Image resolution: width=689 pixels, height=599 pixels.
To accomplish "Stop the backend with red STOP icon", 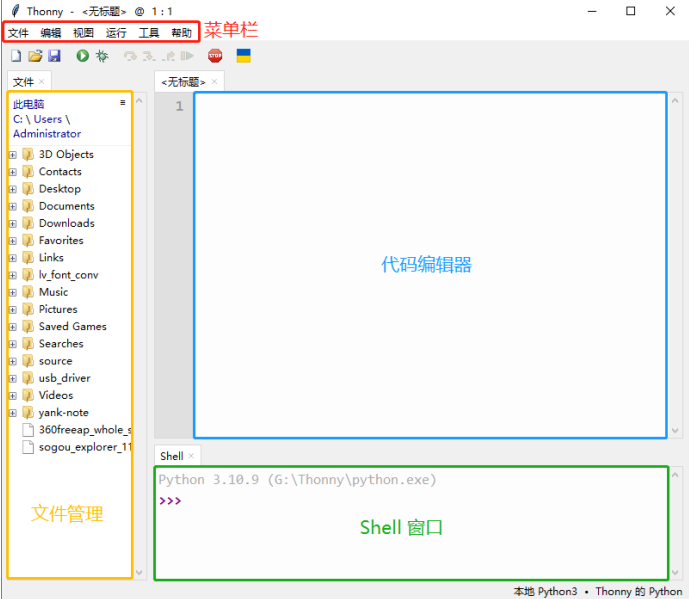I will point(215,57).
